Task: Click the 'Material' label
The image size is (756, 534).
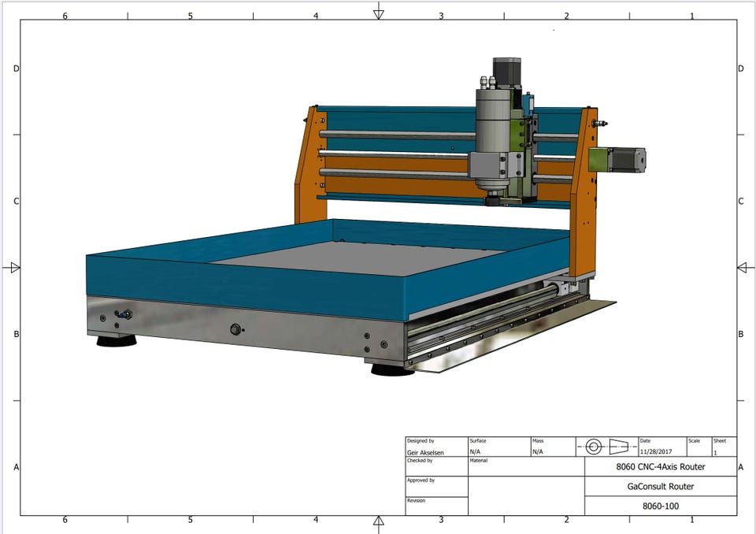Action: point(479,461)
